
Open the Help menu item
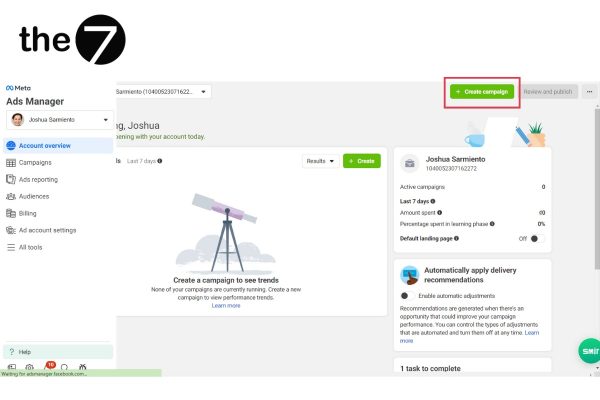[x=58, y=352]
